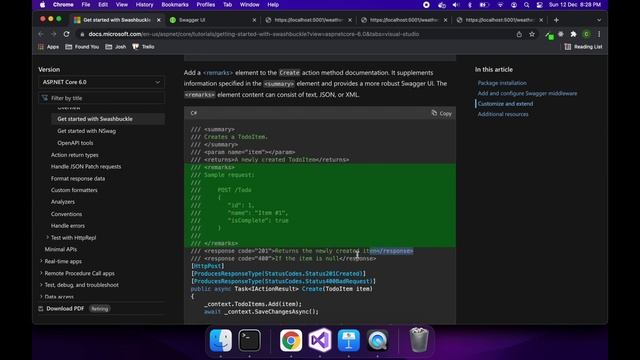Go back to previous page
The width and height of the screenshot is (640, 360).
pos(41,34)
